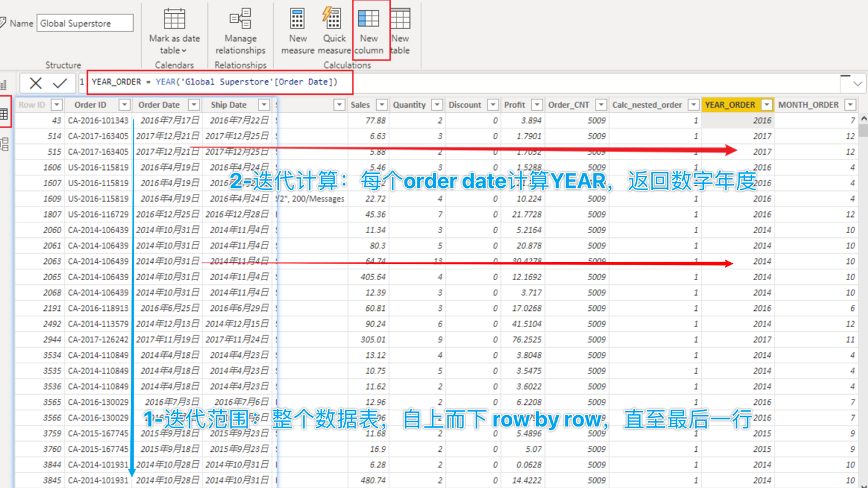Image resolution: width=868 pixels, height=488 pixels.
Task: Open the Order ID column filter dropdown
Action: (124, 105)
